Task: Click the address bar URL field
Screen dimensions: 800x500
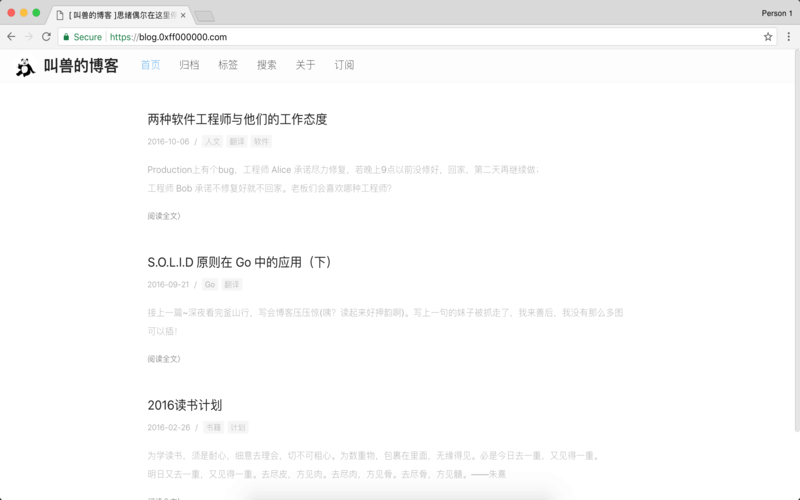Action: [400, 37]
